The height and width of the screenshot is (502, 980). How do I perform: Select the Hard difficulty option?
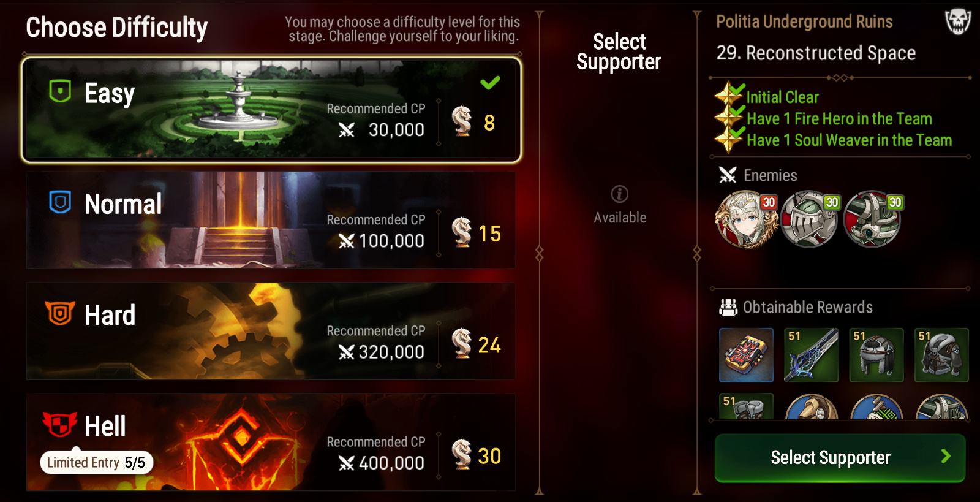tap(271, 331)
